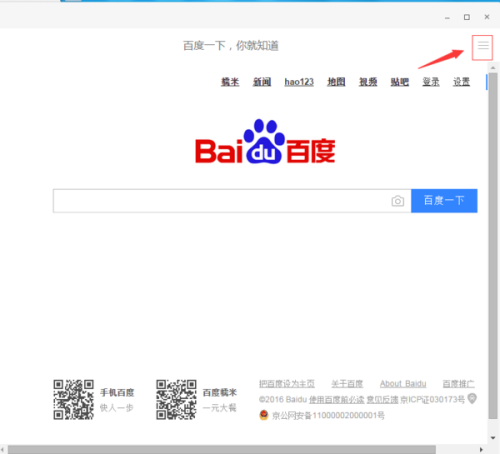
Task: Open the 糯米 link
Action: click(230, 82)
